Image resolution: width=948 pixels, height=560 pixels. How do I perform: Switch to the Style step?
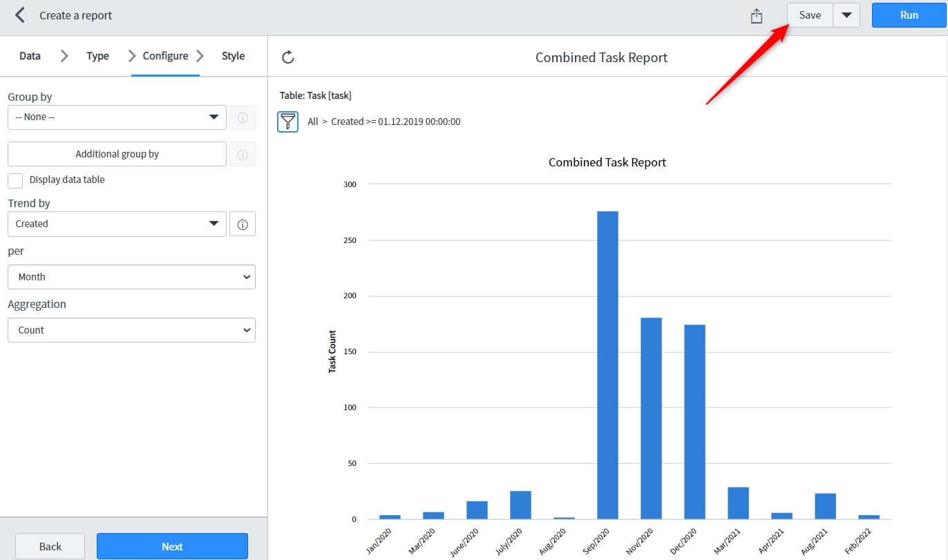(x=233, y=56)
